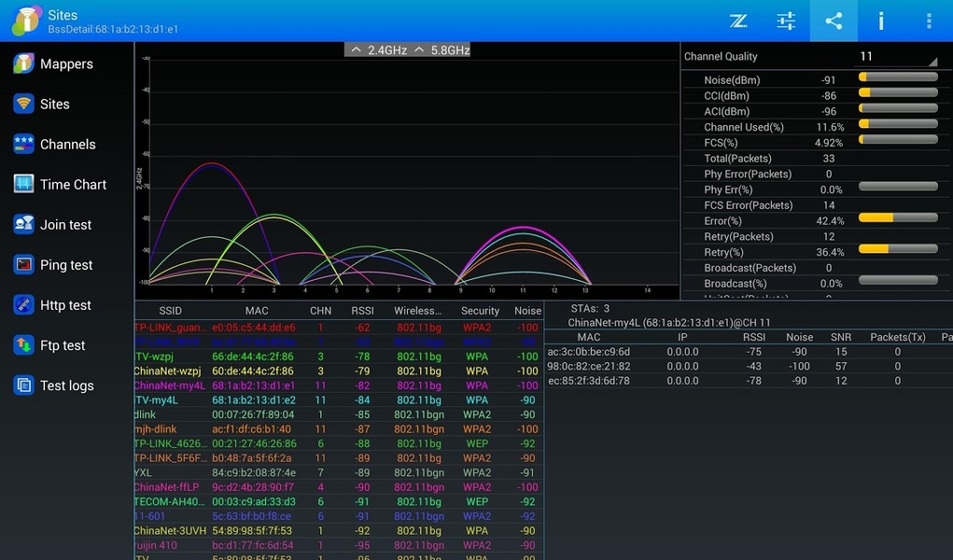This screenshot has height=560, width=953.
Task: Toggle the 2.4GHz band chart
Action: (379, 49)
